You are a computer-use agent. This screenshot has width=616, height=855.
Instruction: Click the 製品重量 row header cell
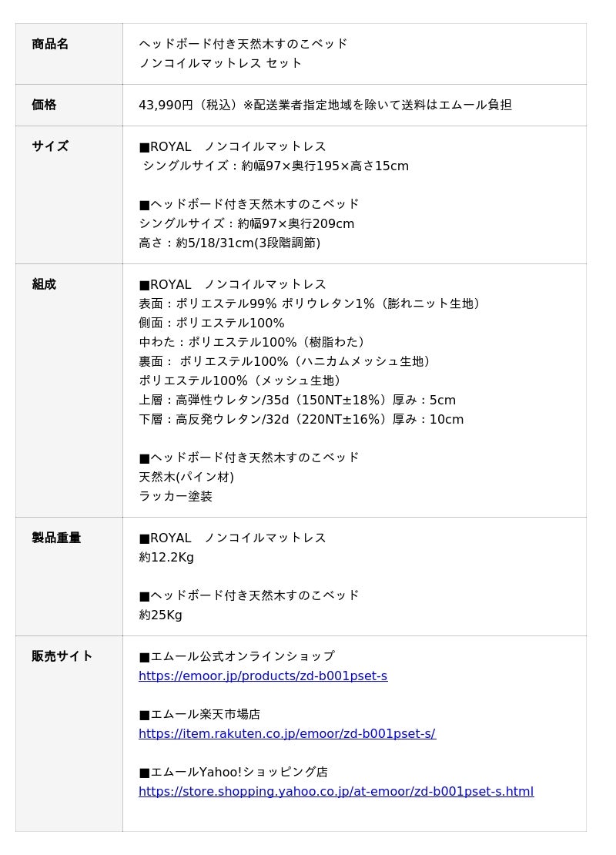pyautogui.click(x=69, y=576)
